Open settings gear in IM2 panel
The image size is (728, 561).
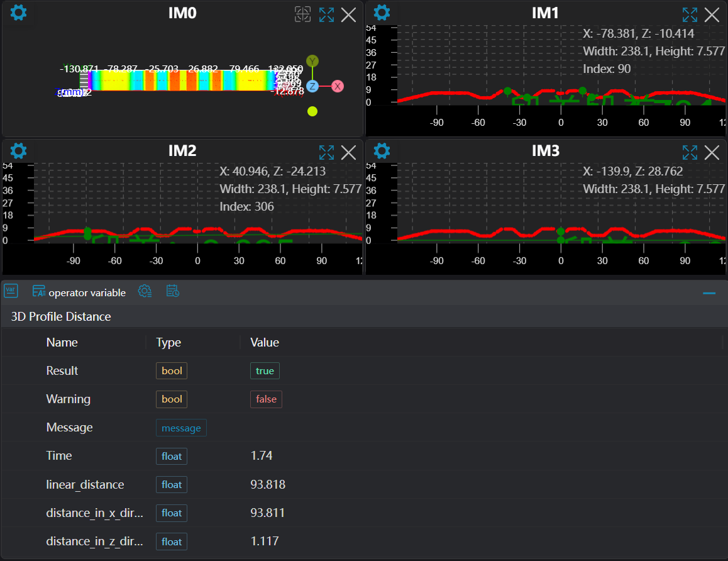(19, 151)
